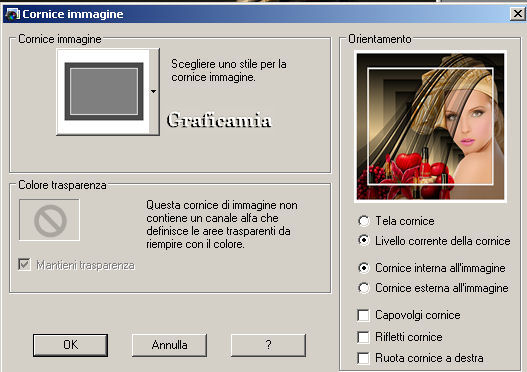Open help with the ? button
The height and width of the screenshot is (372, 527).
click(268, 345)
